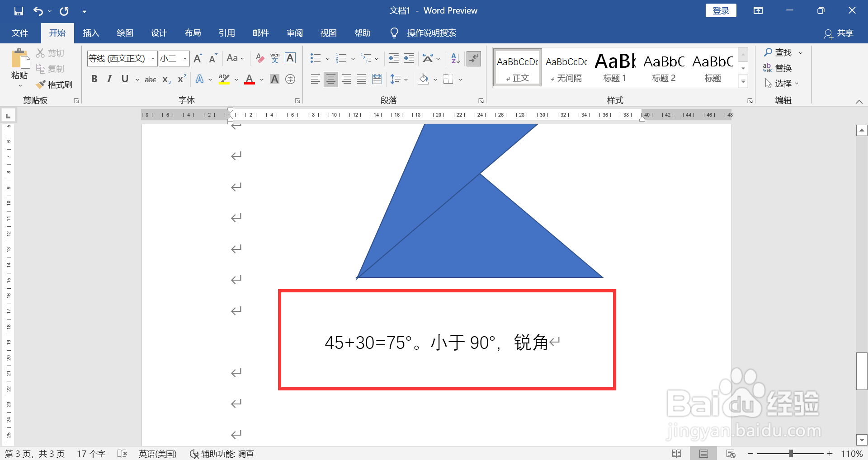Image resolution: width=868 pixels, height=460 pixels.
Task: Click the tab stop selector on ruler
Action: pyautogui.click(x=8, y=116)
